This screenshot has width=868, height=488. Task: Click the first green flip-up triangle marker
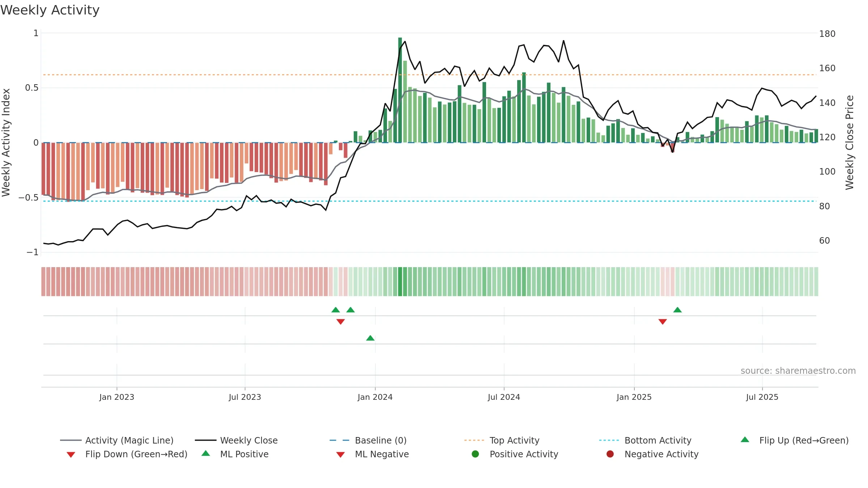point(336,310)
